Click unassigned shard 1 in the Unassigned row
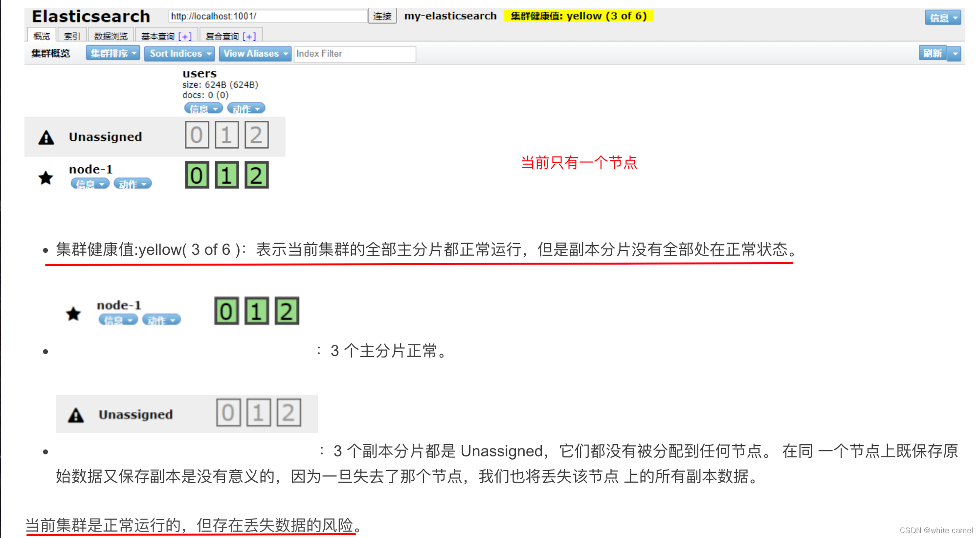Image resolution: width=980 pixels, height=538 pixels. pos(226,134)
